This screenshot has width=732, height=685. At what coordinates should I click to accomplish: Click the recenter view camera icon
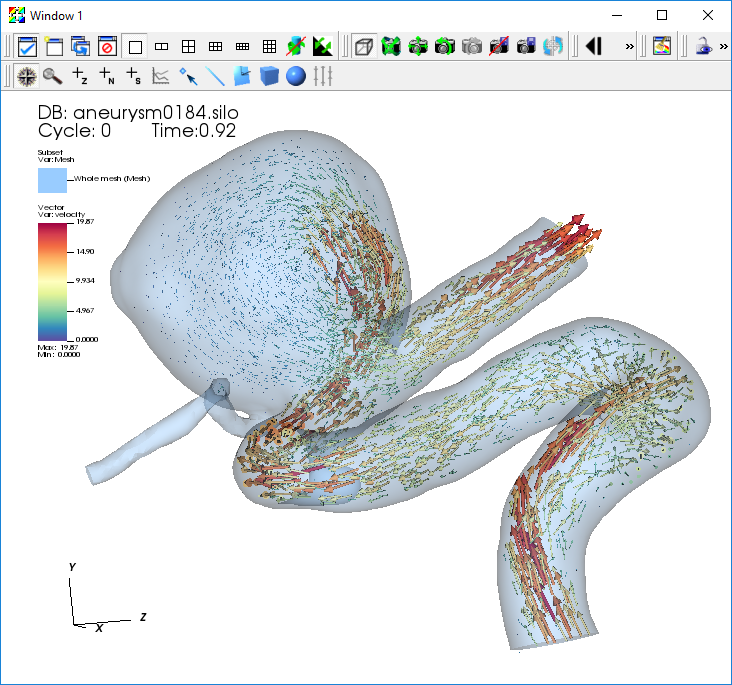(418, 46)
